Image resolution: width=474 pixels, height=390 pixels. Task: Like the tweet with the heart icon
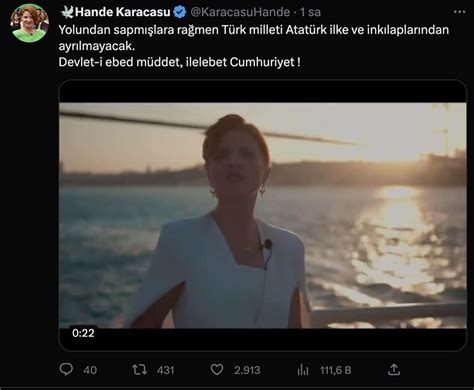217,369
